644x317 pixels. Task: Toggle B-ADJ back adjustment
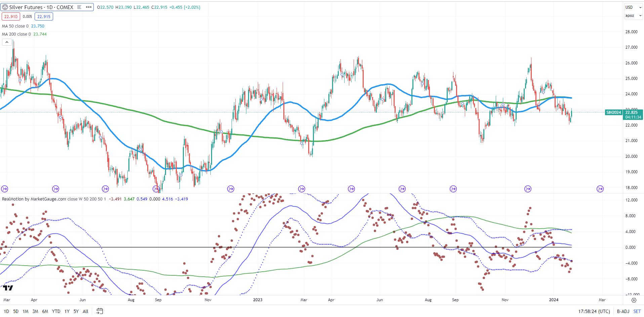coord(623,311)
